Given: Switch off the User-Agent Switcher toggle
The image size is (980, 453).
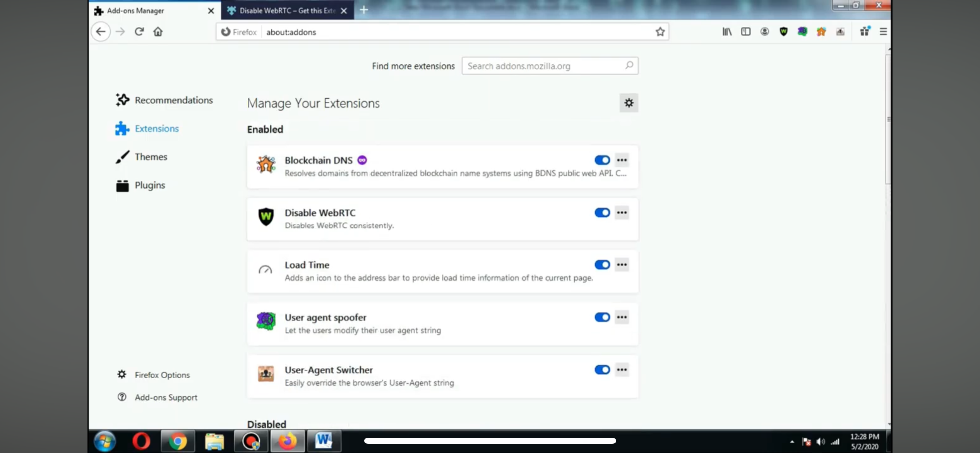Looking at the screenshot, I should click(602, 370).
